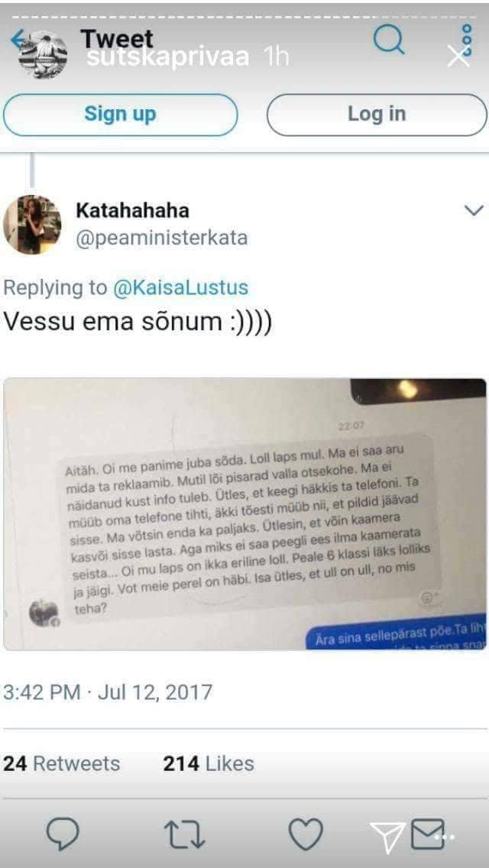
Task: View the 24 Retweets list
Action: point(61,763)
